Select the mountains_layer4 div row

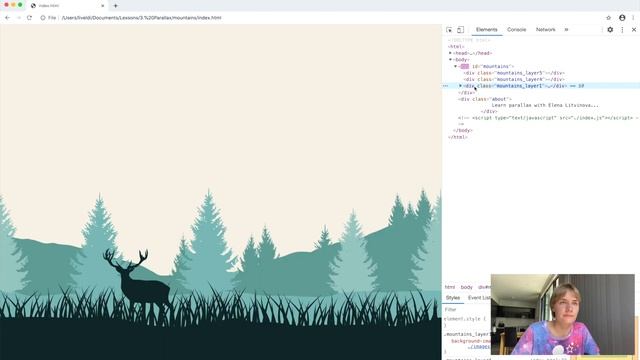514,79
